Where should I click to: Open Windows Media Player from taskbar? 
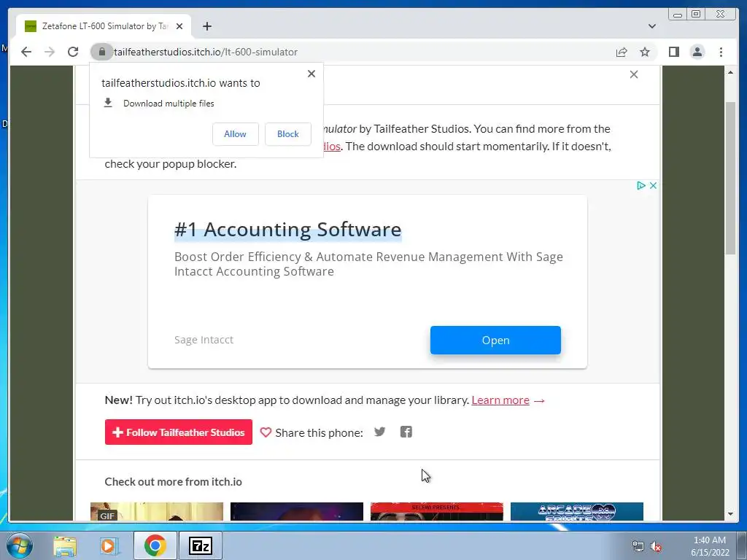(109, 545)
